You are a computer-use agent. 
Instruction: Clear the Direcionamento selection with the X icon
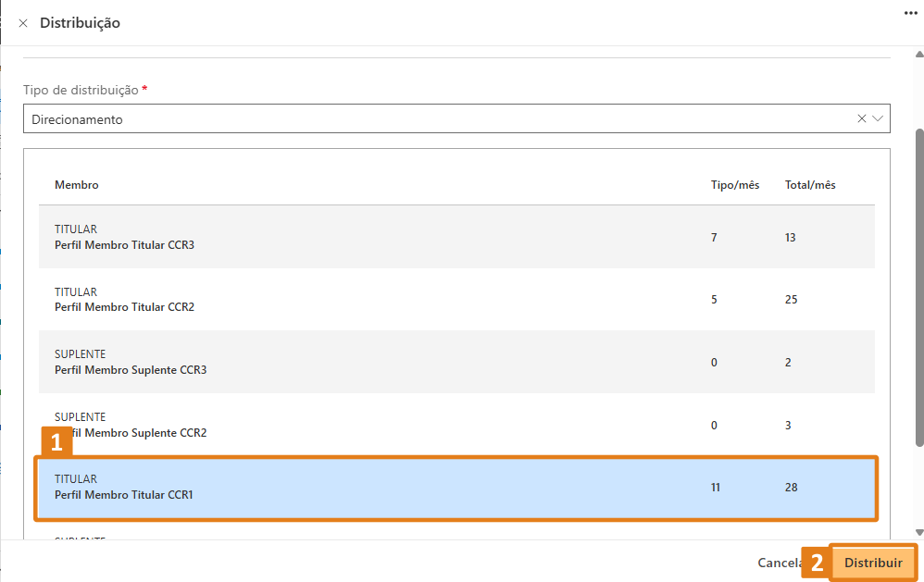click(862, 118)
